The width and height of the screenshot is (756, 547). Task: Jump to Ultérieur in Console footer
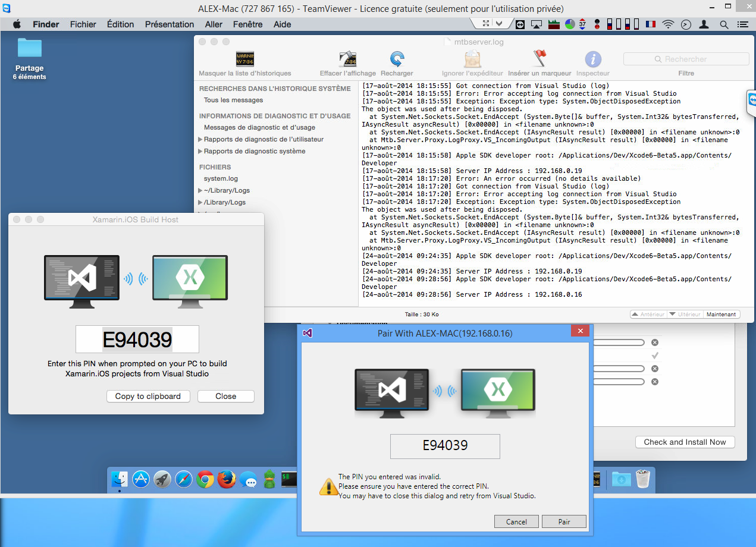pyautogui.click(x=685, y=314)
